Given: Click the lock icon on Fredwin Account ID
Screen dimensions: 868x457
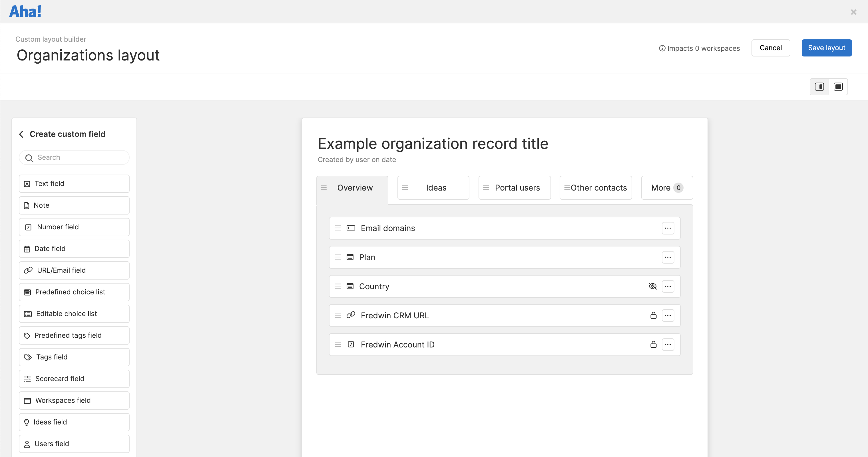Looking at the screenshot, I should click(x=653, y=344).
